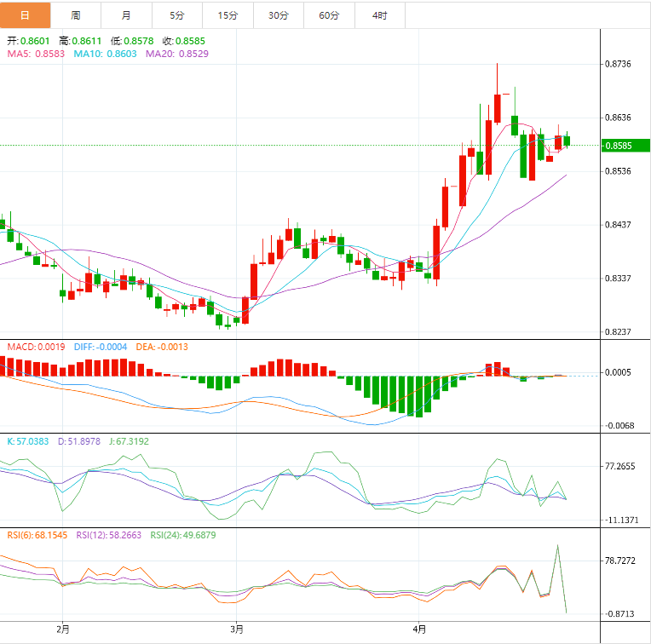Screen dimensions: 651x644
Task: Click the RSI(6) indicator label
Action: coord(37,535)
